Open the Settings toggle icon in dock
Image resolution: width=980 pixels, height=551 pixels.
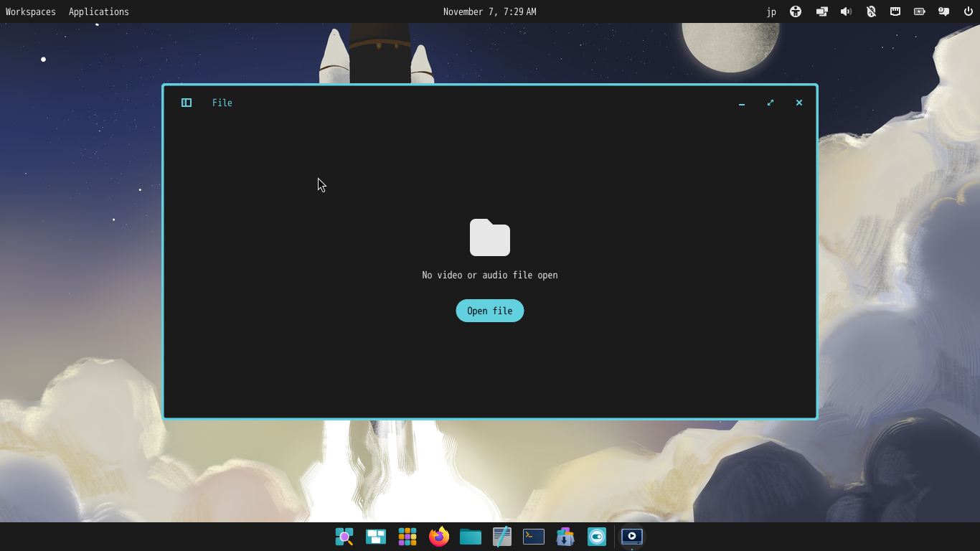pos(597,537)
